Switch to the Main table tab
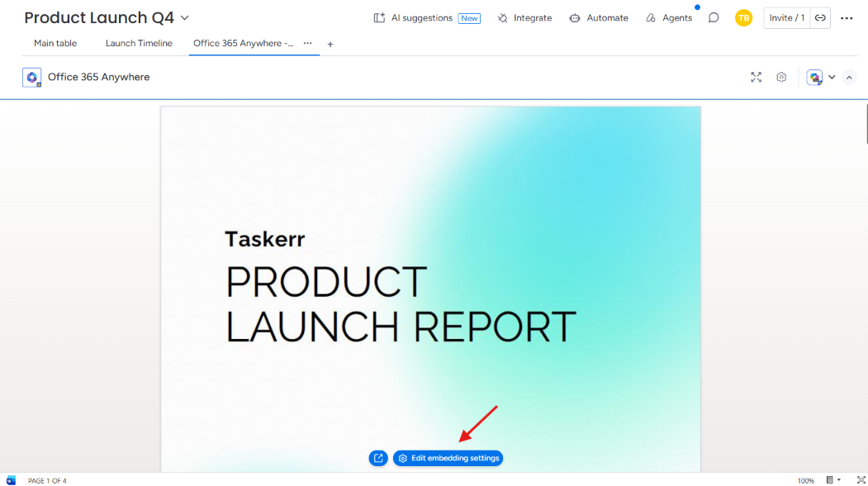This screenshot has width=868, height=486. [55, 43]
